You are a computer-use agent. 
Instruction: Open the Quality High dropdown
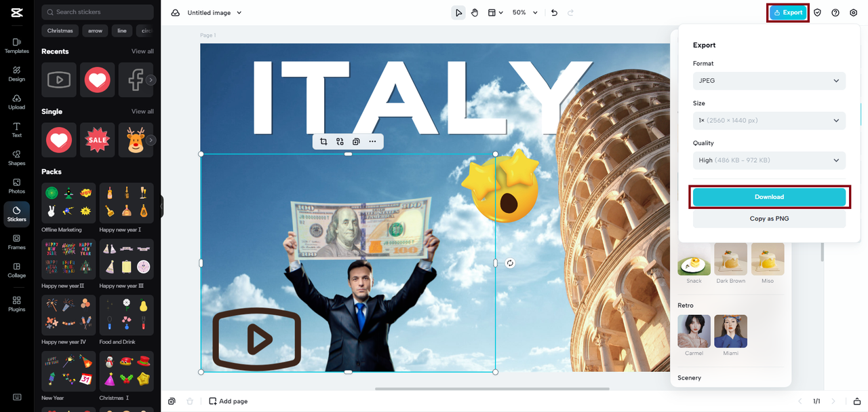769,160
